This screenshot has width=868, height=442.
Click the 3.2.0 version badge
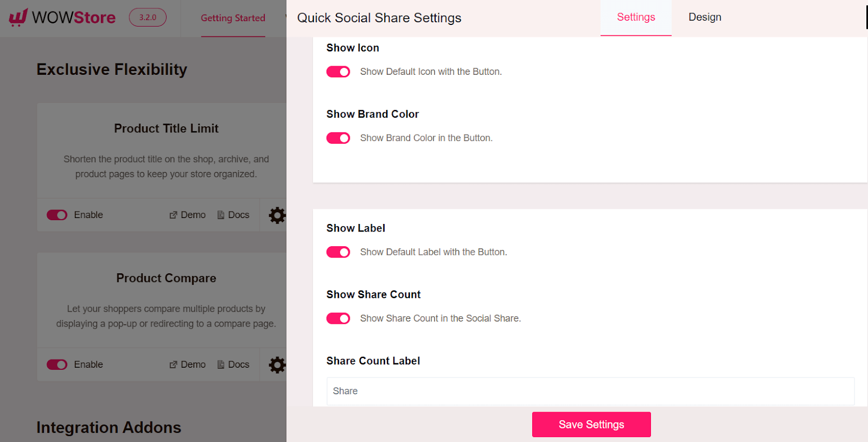147,18
